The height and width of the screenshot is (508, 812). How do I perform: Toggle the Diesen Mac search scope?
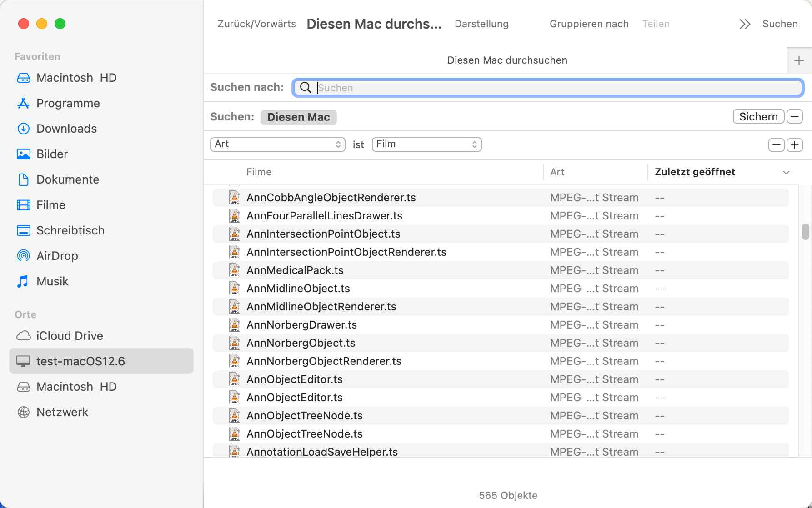(x=298, y=117)
